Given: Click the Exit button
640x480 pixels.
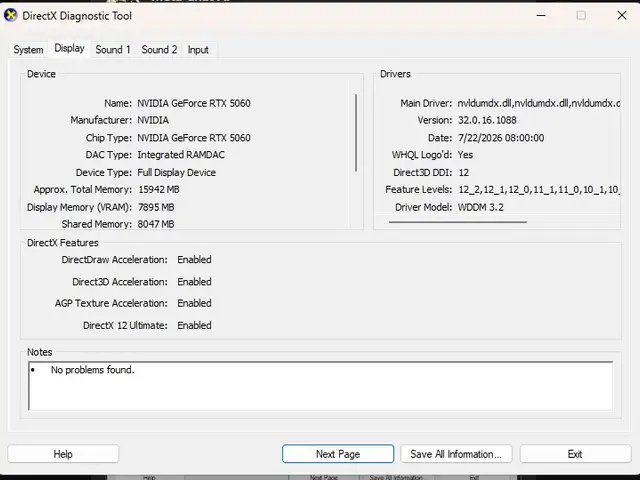Looking at the screenshot, I should click(x=575, y=454).
